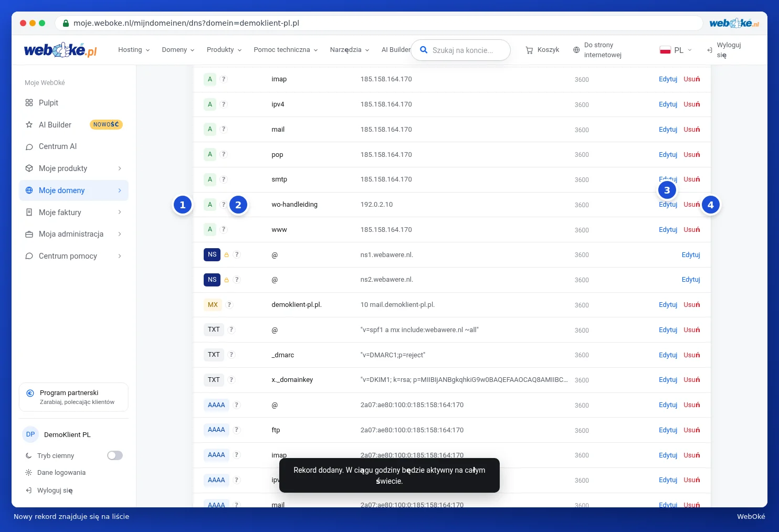
Task: Edit the x._domainkey TXT record
Action: coord(668,380)
